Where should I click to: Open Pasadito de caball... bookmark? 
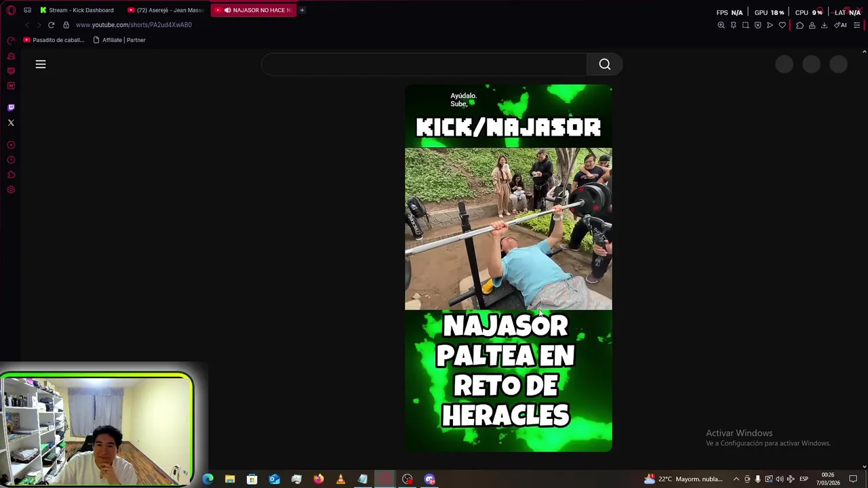click(54, 40)
